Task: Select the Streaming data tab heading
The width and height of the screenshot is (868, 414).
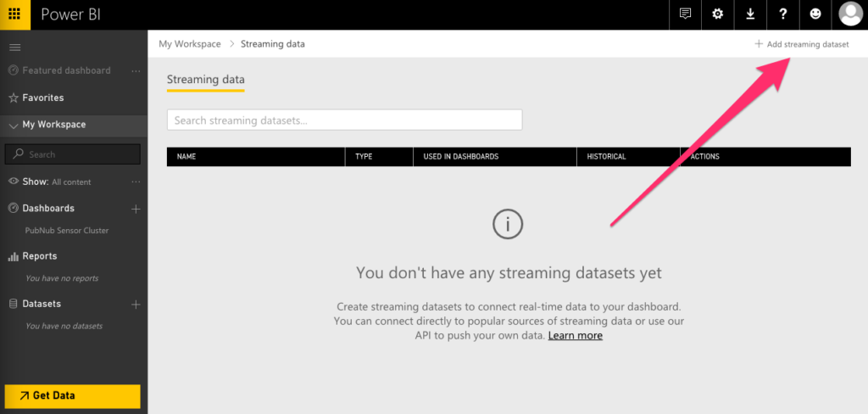Action: click(x=205, y=80)
